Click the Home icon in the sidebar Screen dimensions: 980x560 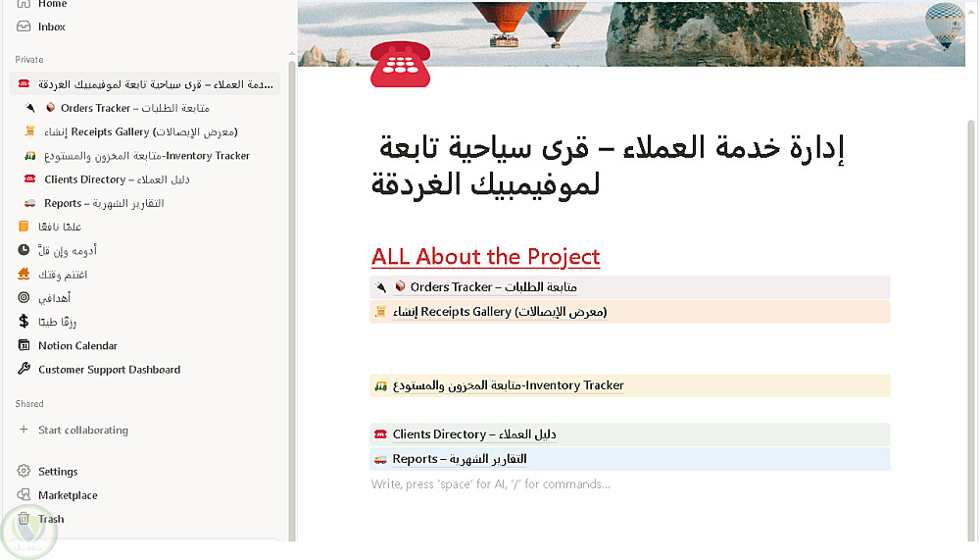tap(24, 4)
